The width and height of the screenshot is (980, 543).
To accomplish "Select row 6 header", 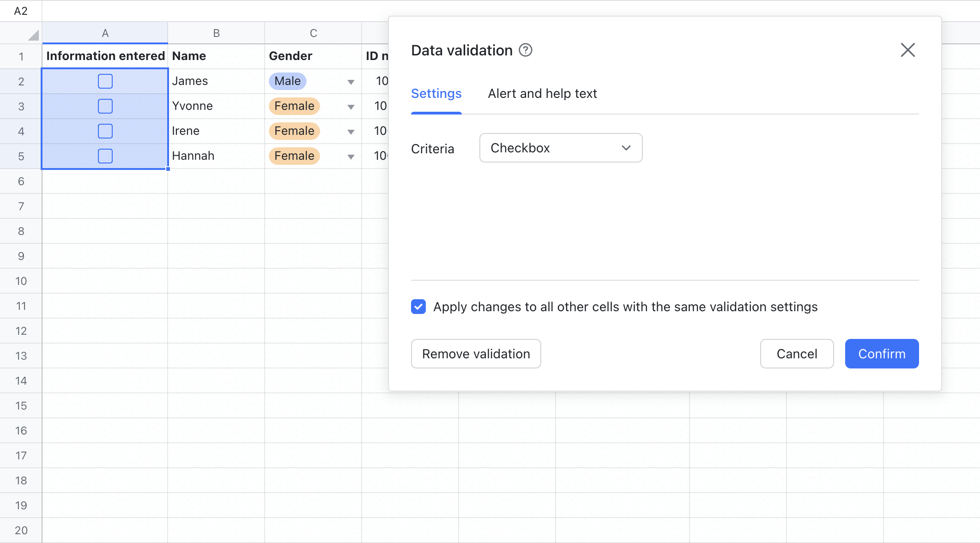I will coord(21,181).
